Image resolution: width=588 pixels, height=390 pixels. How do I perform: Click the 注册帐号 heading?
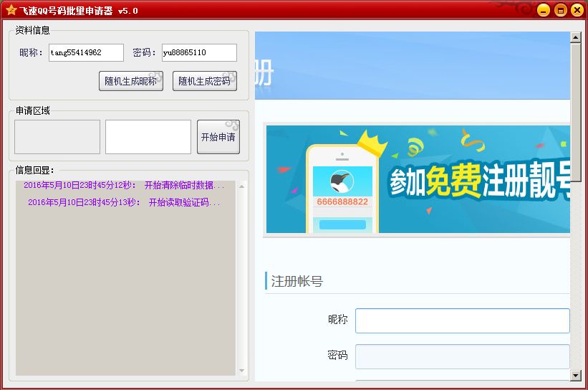coord(297,281)
